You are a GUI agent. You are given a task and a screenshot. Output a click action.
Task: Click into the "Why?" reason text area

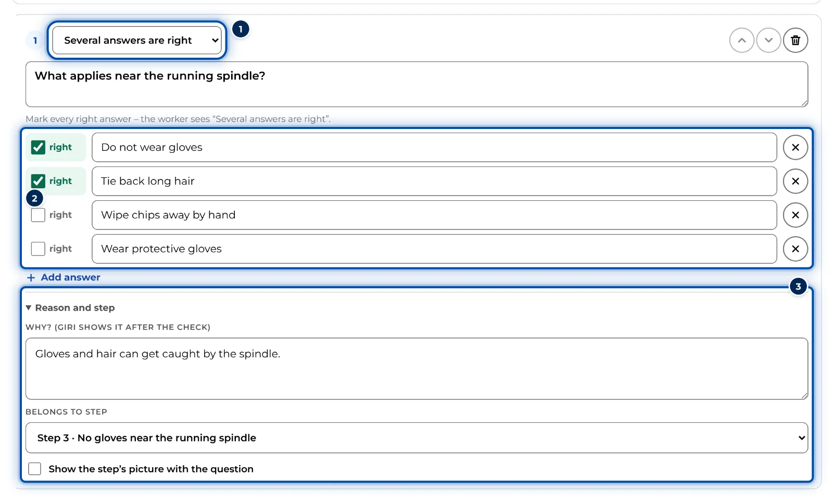click(x=416, y=369)
